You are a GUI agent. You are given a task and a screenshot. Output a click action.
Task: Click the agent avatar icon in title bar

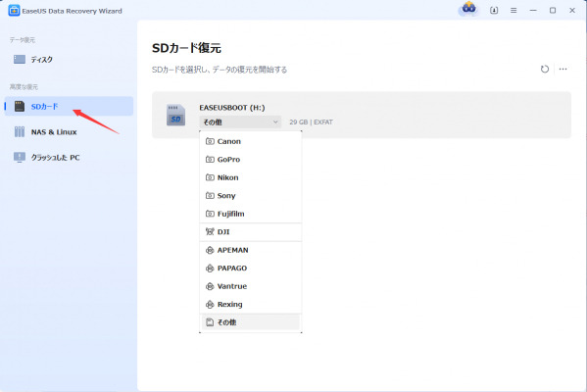pos(468,8)
